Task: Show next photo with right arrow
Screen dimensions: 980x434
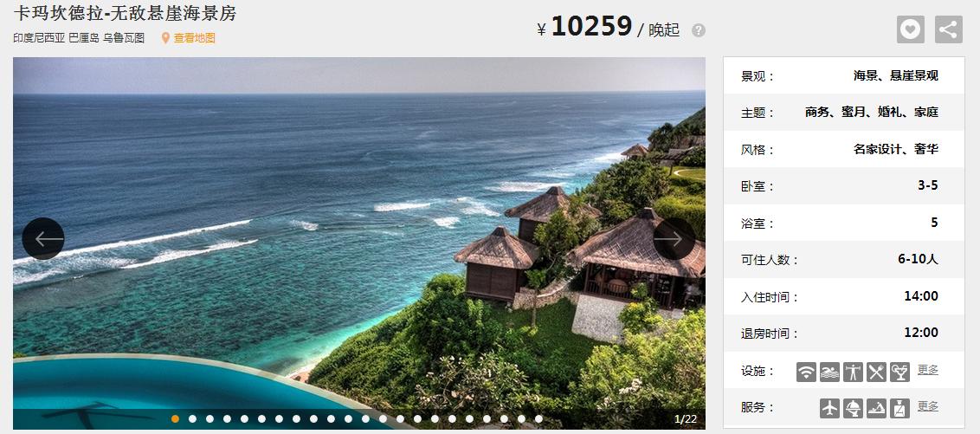Action: coord(674,238)
